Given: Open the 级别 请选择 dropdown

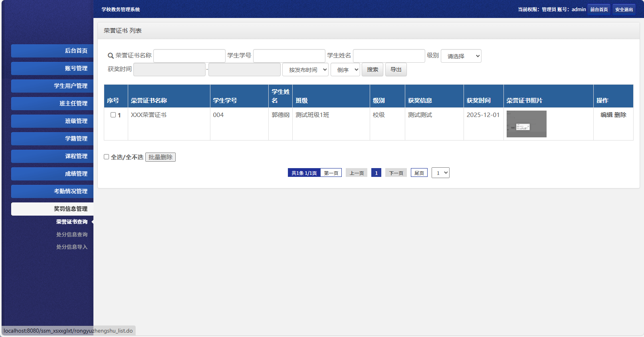Looking at the screenshot, I should click(461, 56).
